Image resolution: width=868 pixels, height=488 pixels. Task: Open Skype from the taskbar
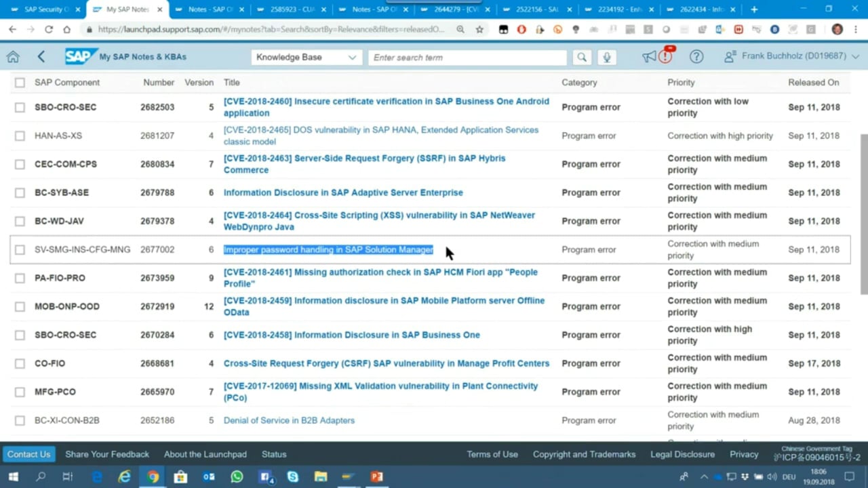[292, 477]
